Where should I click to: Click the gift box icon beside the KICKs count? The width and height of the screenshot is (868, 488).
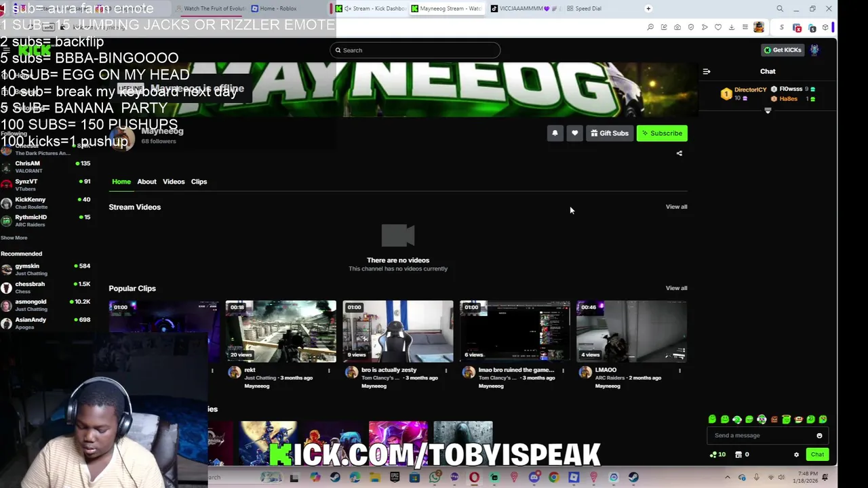tap(738, 455)
